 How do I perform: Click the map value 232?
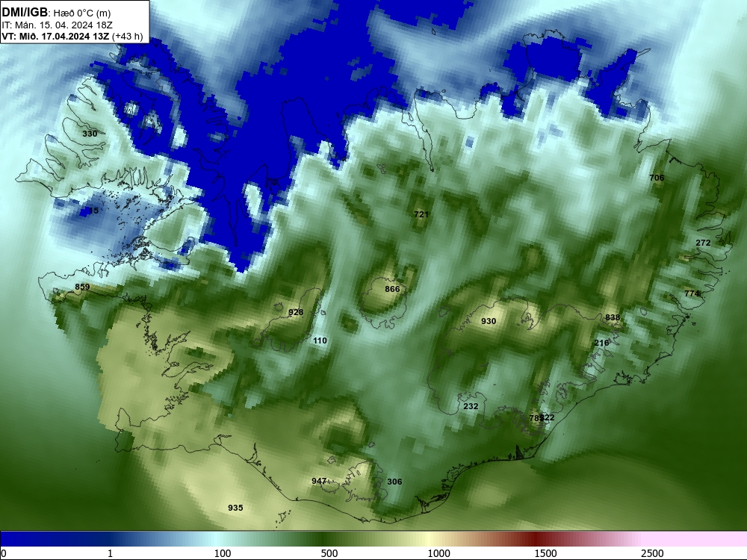pyautogui.click(x=471, y=407)
